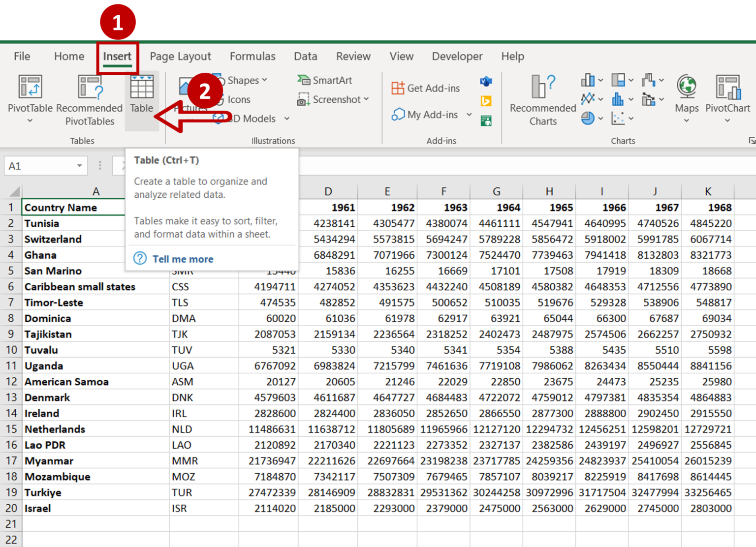The width and height of the screenshot is (756, 547).
Task: Select the cell containing MOZ
Action: pos(204,477)
